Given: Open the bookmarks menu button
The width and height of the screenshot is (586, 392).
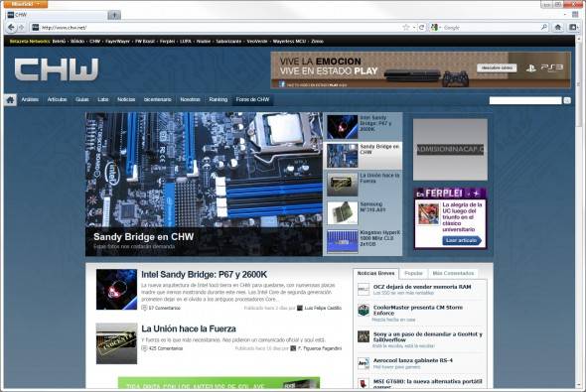Looking at the screenshot, I should click(x=573, y=27).
